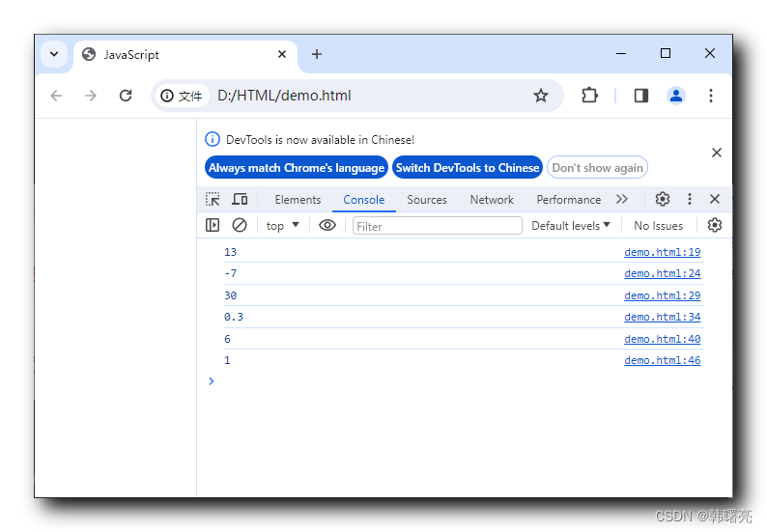This screenshot has height=532, width=767.
Task: Click Always match Chrome's language
Action: coord(297,168)
